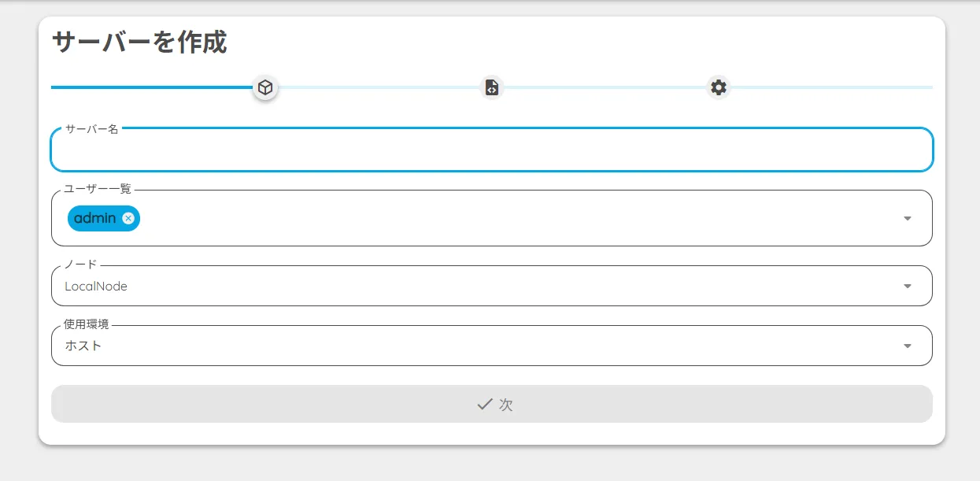Click the ユーザー一覧 field label
This screenshot has height=481, width=980.
98,189
